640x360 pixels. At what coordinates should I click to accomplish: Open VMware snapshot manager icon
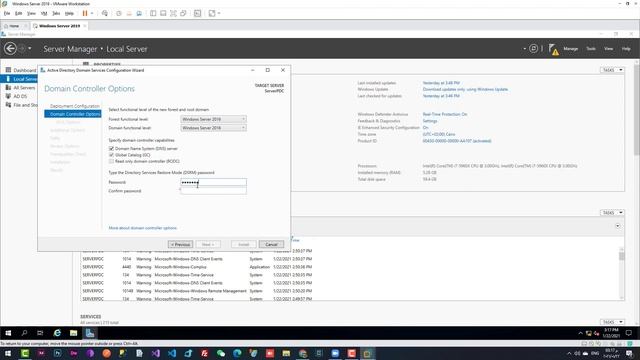click(x=139, y=13)
